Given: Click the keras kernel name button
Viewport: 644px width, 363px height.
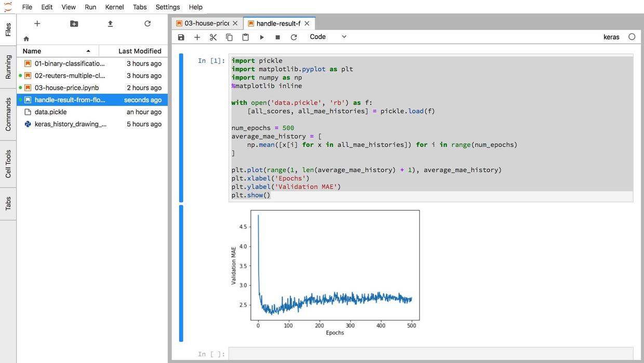Looking at the screenshot, I should pyautogui.click(x=611, y=37).
